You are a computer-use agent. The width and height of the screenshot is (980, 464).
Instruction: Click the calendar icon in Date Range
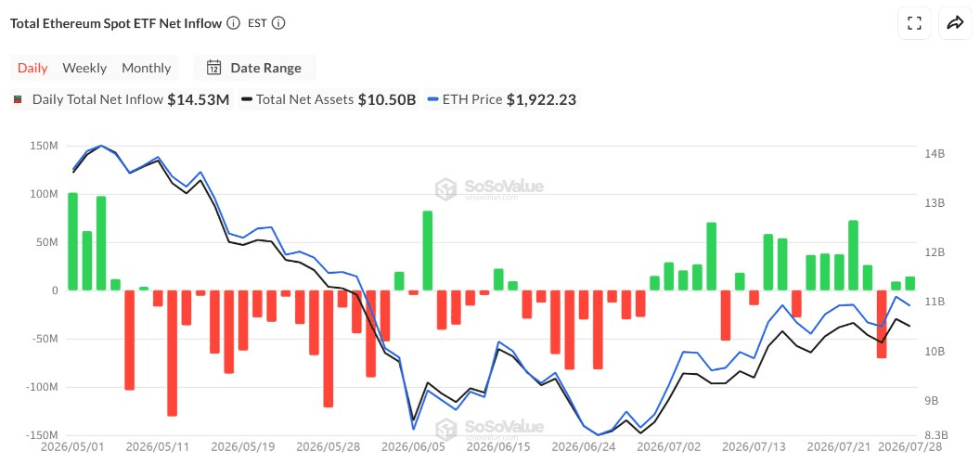click(x=213, y=68)
